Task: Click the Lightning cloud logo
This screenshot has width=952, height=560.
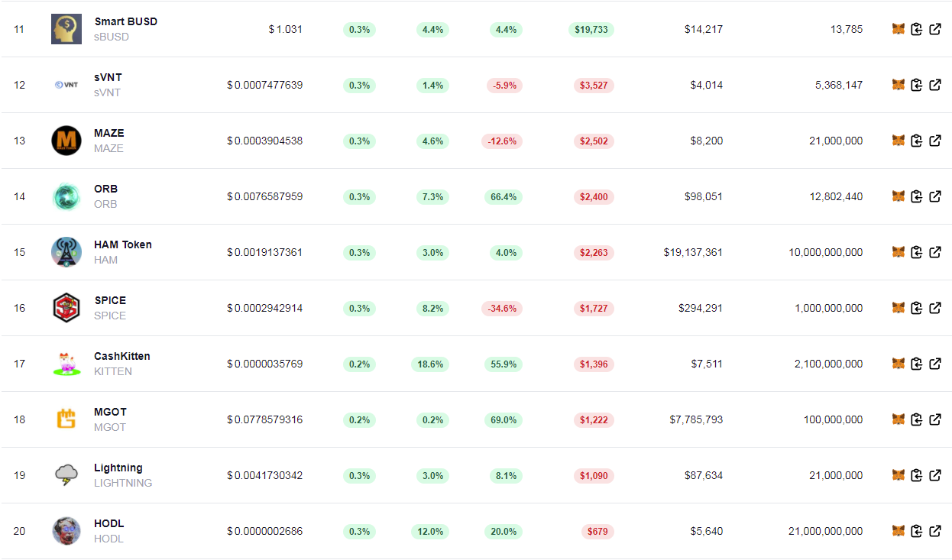Action: click(66, 475)
